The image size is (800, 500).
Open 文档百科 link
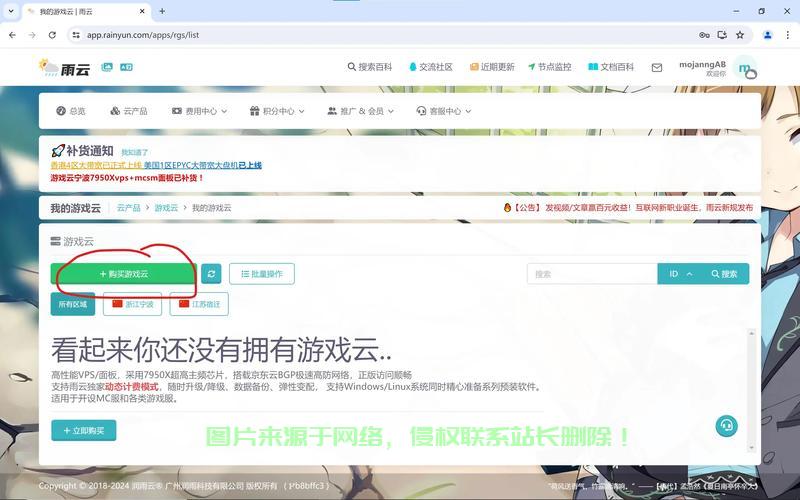(611, 67)
